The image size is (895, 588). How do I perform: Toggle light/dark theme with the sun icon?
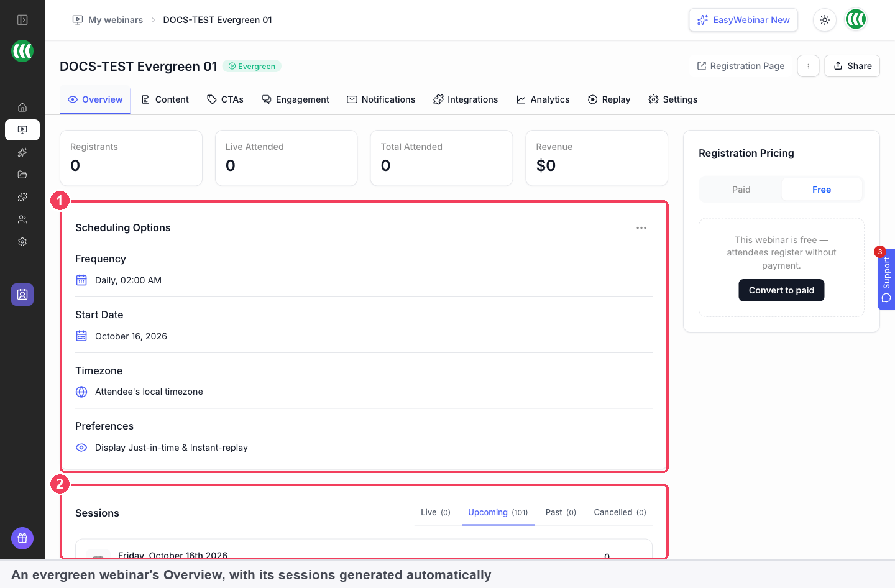pyautogui.click(x=825, y=20)
